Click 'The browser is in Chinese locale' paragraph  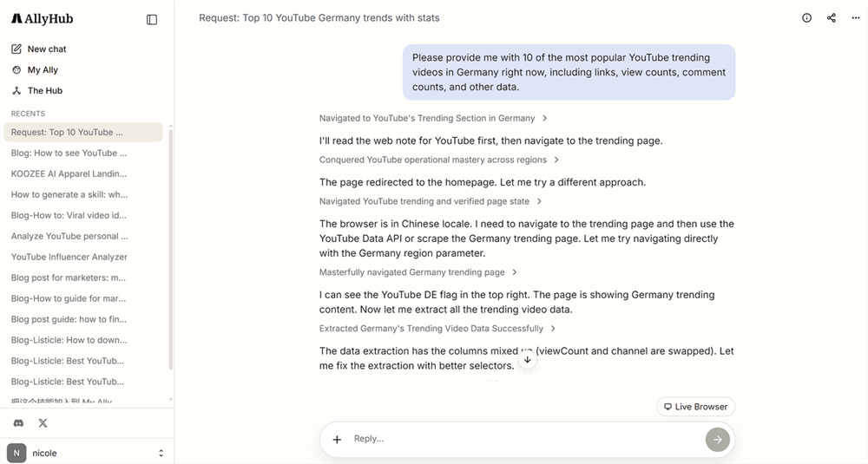527,239
